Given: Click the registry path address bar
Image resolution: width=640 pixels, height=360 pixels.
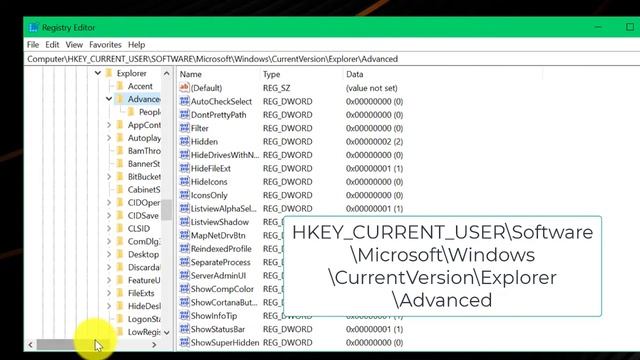Looking at the screenshot, I should coord(333,59).
